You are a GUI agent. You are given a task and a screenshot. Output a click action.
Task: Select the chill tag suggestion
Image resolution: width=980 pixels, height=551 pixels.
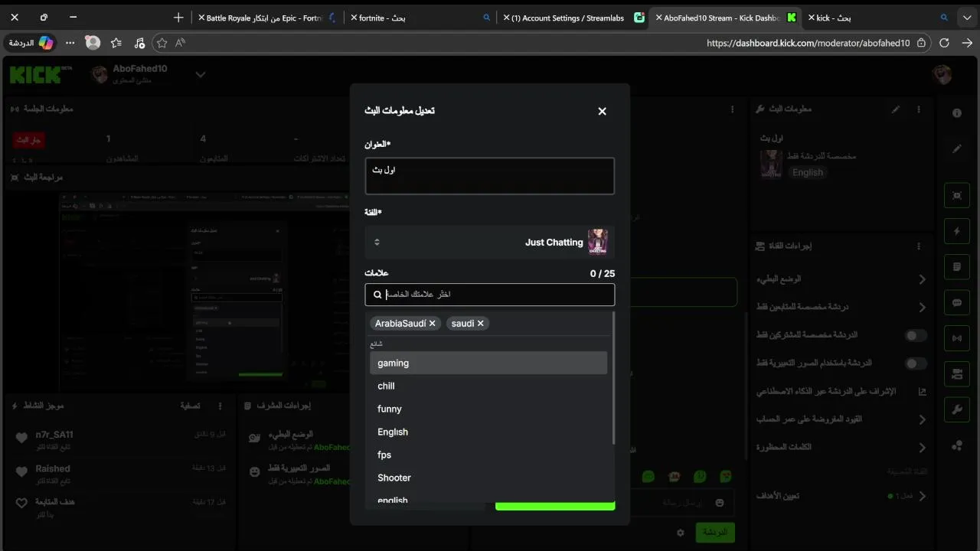[x=488, y=386]
